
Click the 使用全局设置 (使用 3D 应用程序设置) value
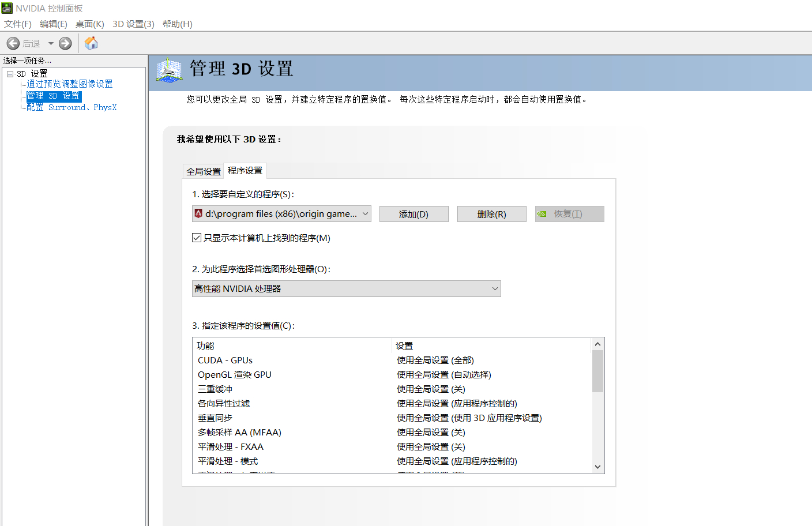point(469,418)
